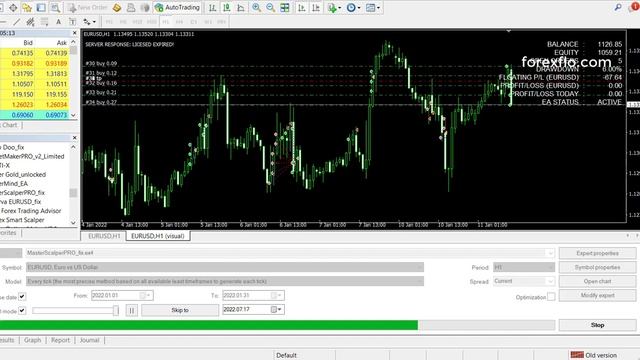
Task: Click the Modify expert button
Action: click(x=597, y=295)
